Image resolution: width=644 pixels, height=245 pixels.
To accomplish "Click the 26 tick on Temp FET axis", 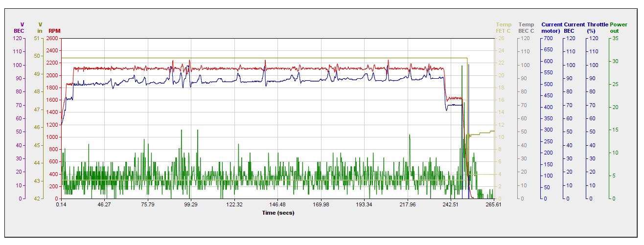I will point(501,38).
